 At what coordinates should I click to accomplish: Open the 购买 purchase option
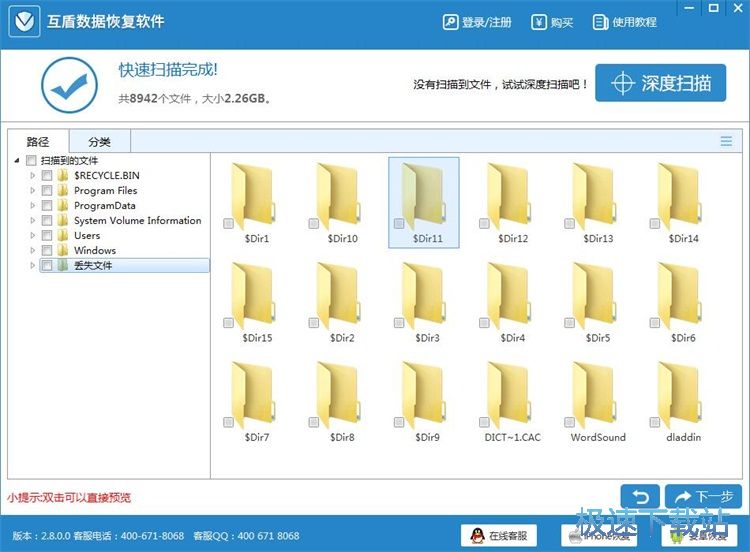(x=552, y=22)
